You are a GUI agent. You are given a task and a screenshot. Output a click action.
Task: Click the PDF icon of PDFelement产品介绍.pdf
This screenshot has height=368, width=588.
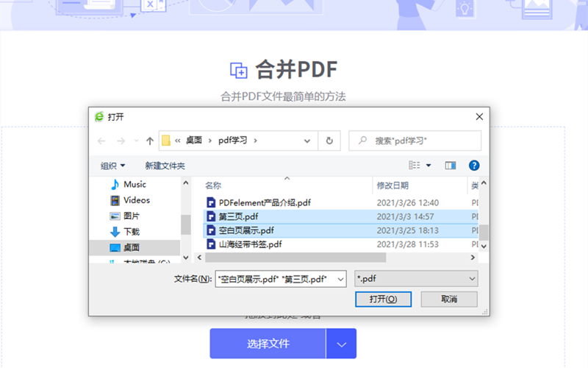click(211, 202)
